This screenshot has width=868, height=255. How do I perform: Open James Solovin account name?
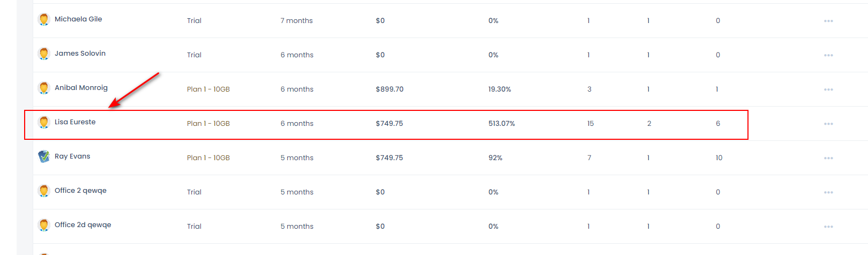[80, 53]
